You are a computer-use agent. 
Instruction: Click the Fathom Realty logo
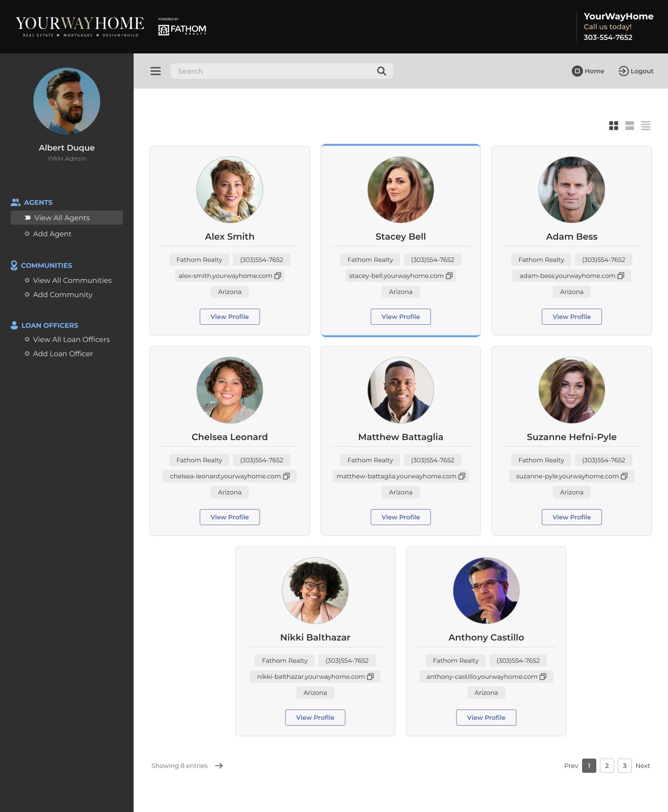point(182,27)
